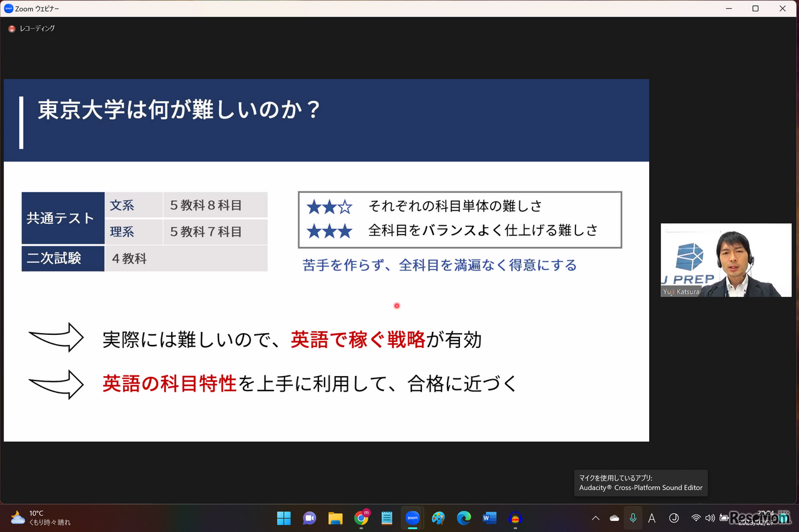The height and width of the screenshot is (532, 799).
Task: Switch to Google Chrome in the taskbar
Action: pos(361,518)
